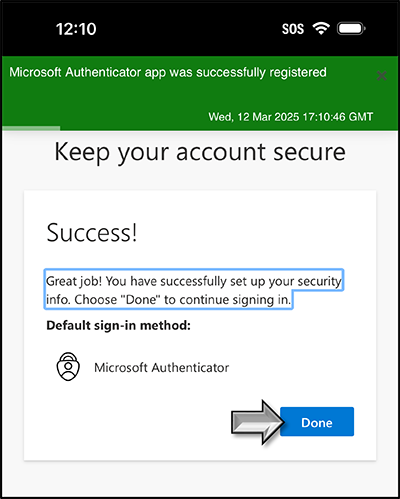Viewport: 400px width, 499px height.
Task: Tap the 'successfully registered' banner message
Action: click(168, 72)
